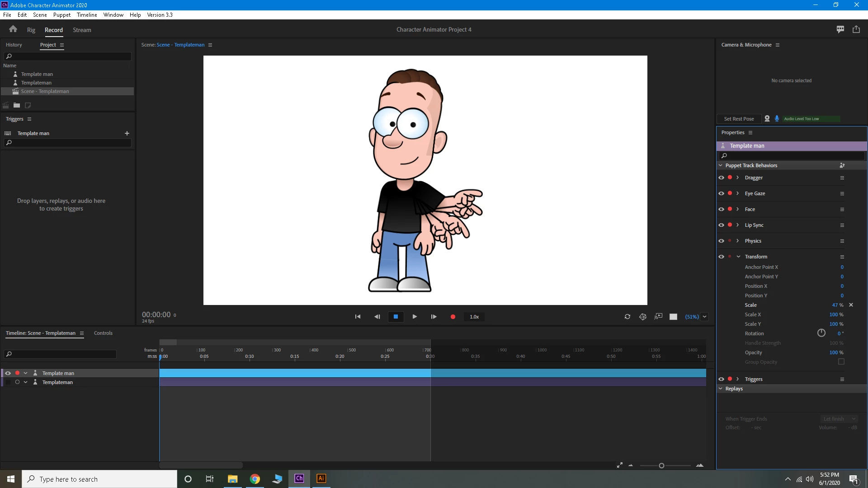868x488 pixels.
Task: Expand the Face behavior parameters
Action: point(738,209)
